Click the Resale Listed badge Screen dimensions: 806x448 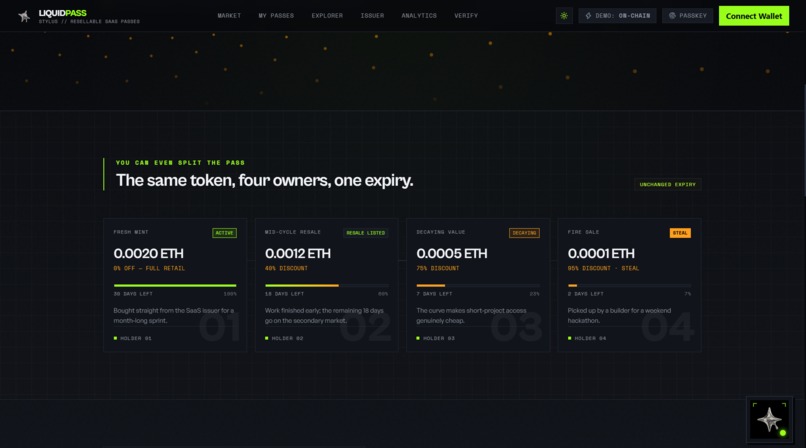pyautogui.click(x=365, y=233)
